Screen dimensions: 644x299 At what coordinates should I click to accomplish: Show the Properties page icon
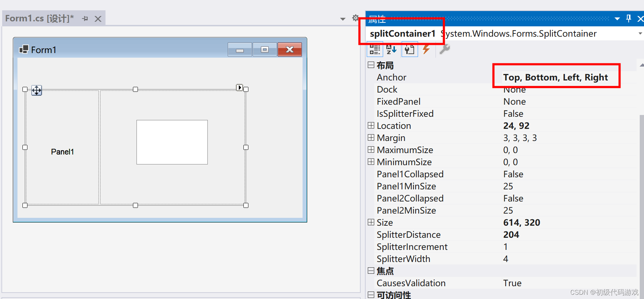409,49
